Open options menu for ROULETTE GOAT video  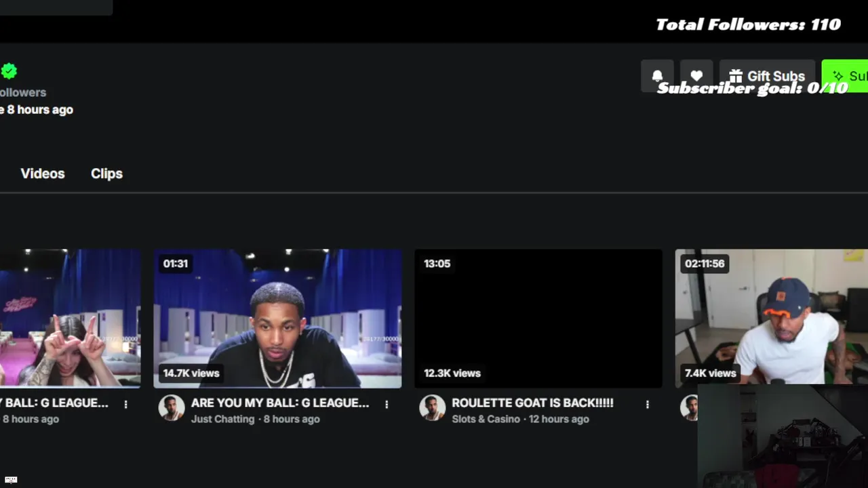pyautogui.click(x=648, y=404)
